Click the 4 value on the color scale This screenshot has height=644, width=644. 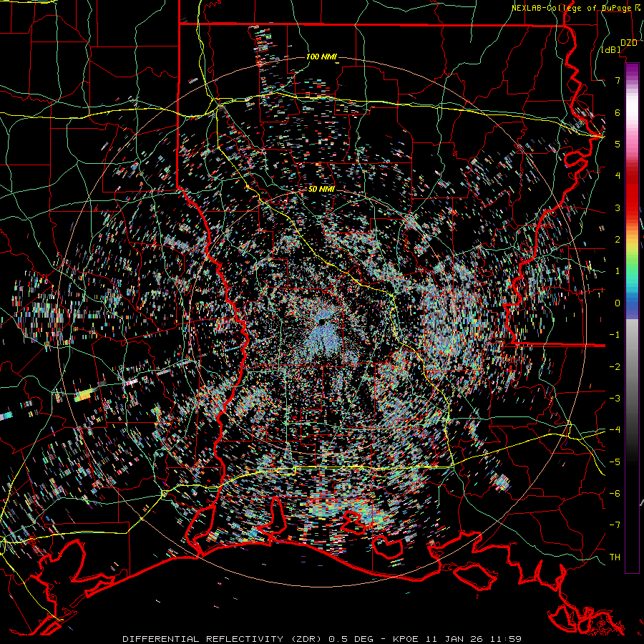point(618,176)
